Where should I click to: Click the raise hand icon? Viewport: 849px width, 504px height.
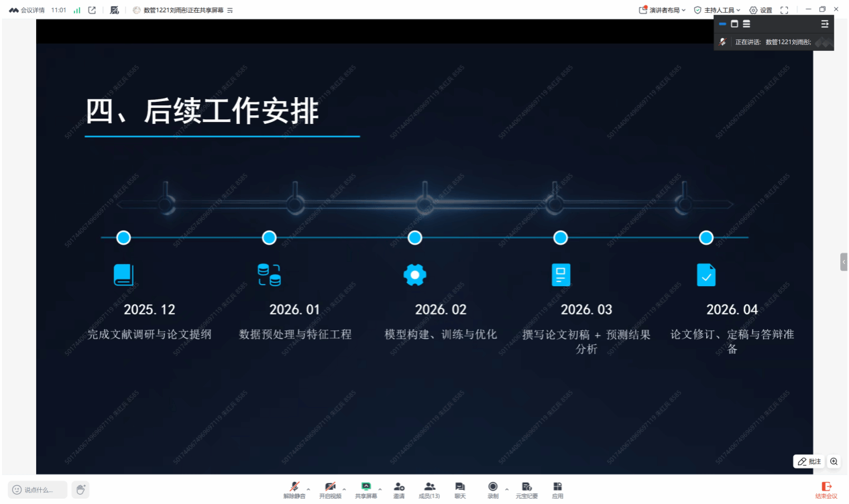(x=80, y=490)
